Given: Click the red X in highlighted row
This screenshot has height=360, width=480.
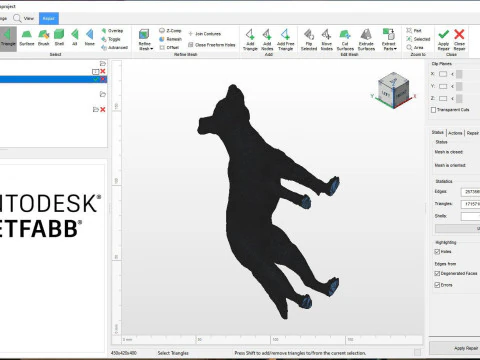Looking at the screenshot, I should click(x=103, y=79).
